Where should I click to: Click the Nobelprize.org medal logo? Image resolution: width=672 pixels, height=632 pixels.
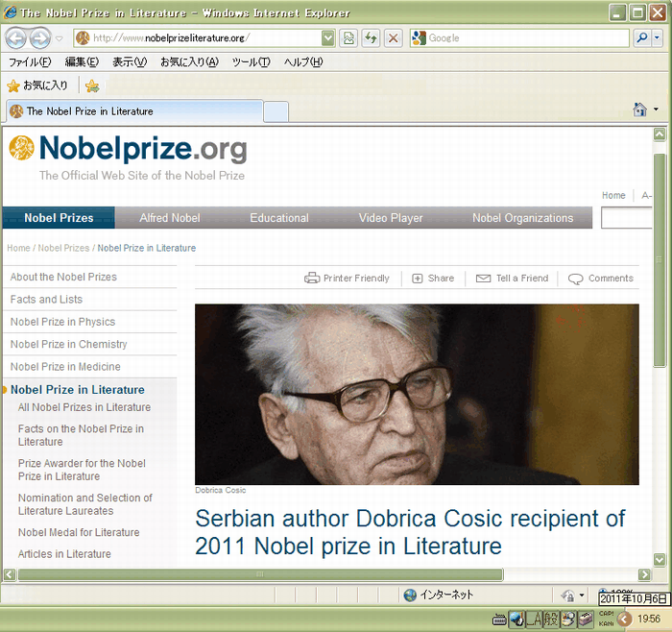(21, 148)
